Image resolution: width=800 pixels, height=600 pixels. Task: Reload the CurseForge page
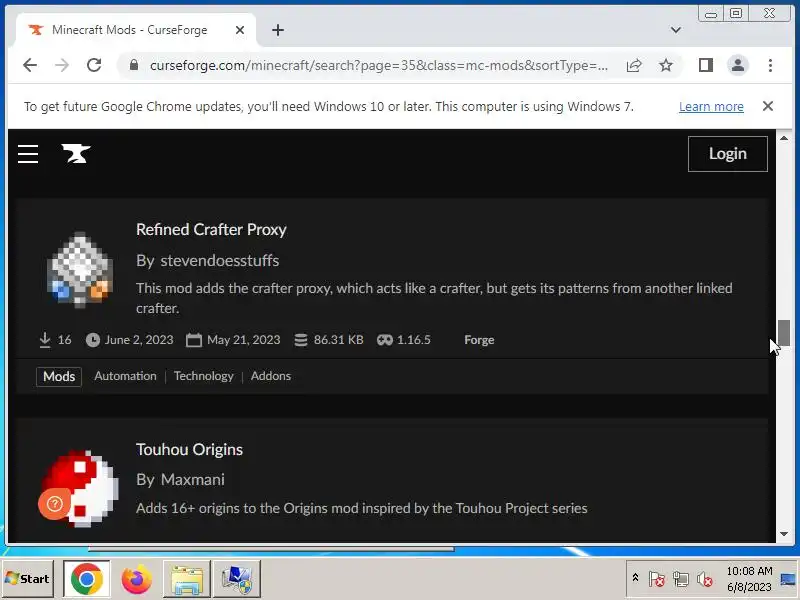[x=94, y=65]
